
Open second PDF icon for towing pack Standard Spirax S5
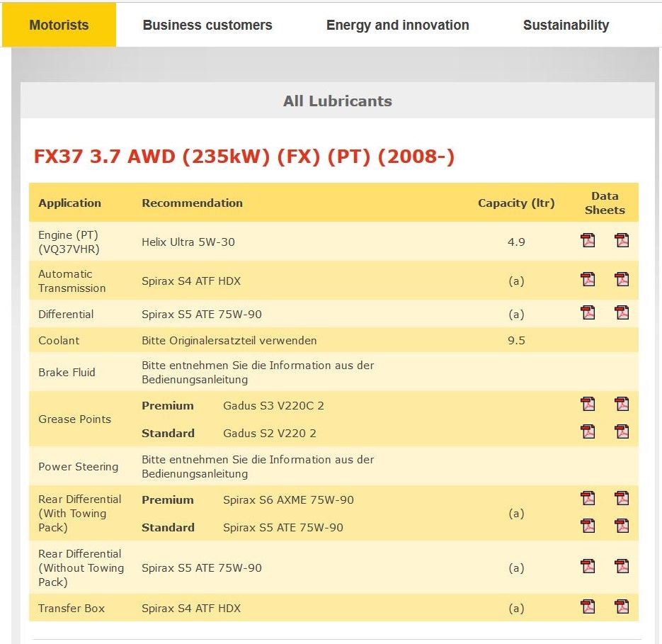[x=622, y=526]
